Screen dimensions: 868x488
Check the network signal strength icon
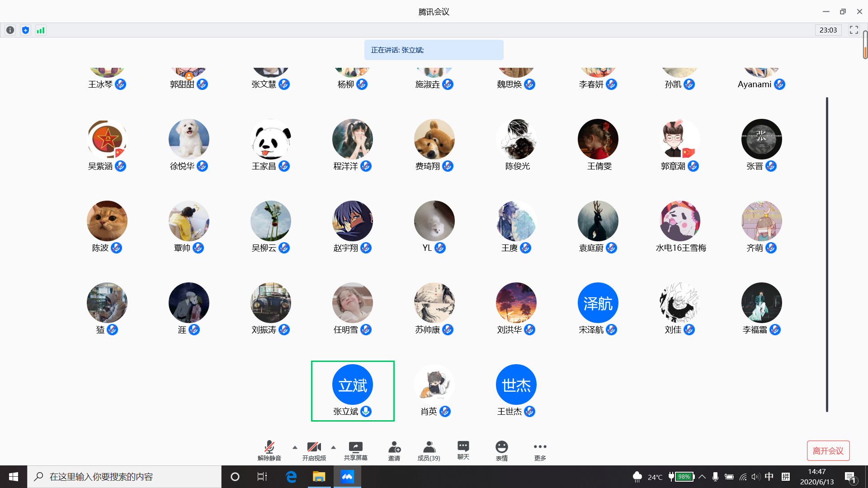click(x=41, y=30)
